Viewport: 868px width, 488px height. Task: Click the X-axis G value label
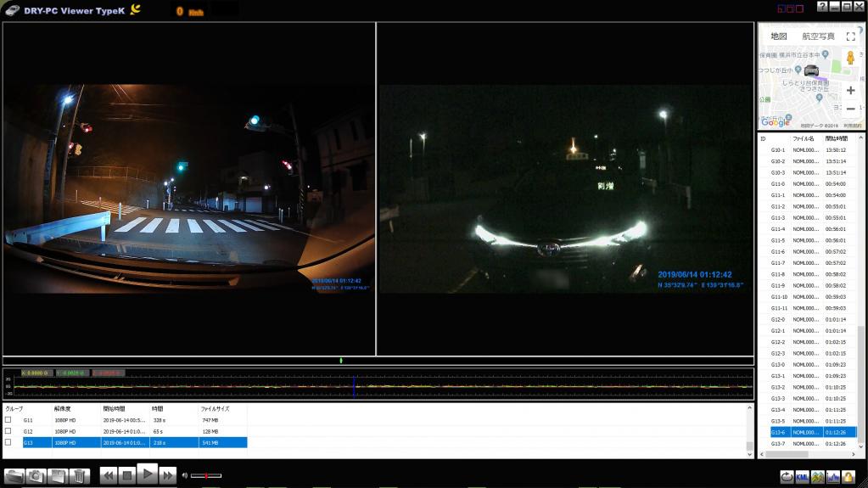click(x=36, y=373)
